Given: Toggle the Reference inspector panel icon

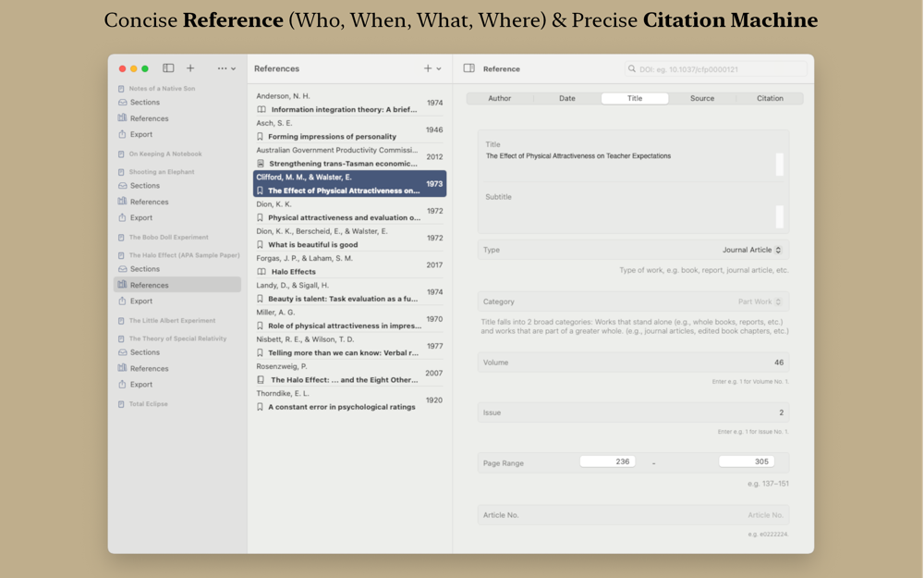Looking at the screenshot, I should pyautogui.click(x=469, y=68).
